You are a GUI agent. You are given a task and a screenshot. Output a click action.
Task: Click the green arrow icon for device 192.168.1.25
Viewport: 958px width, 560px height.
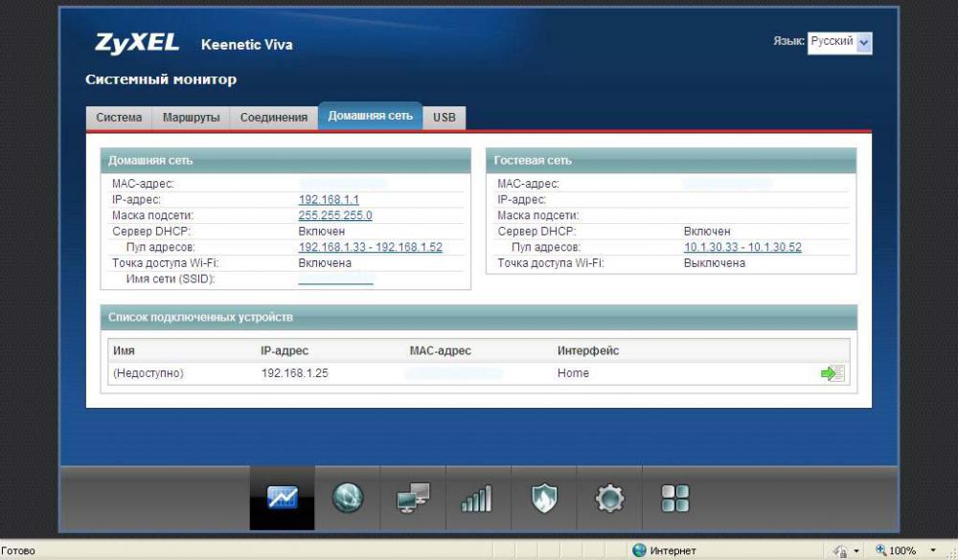click(x=833, y=373)
